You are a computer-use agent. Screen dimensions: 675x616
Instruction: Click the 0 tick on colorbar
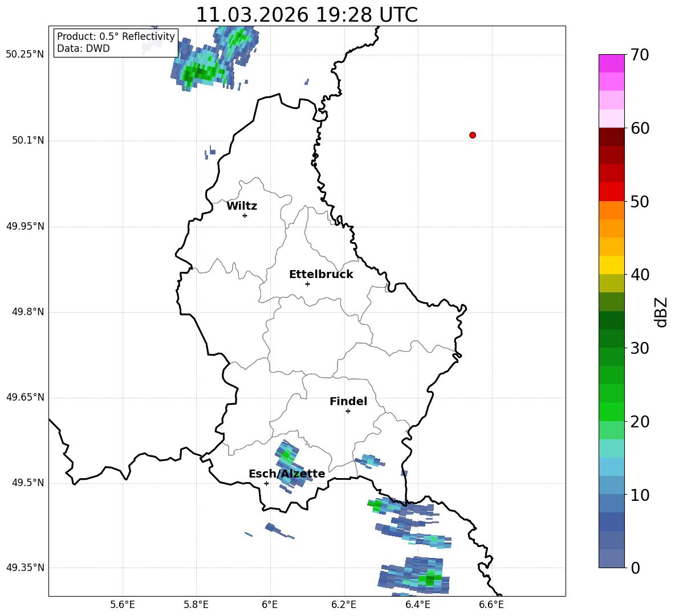(x=635, y=568)
